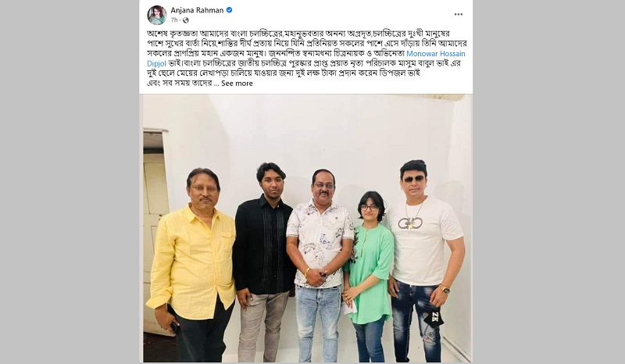Click the gold wristwatch in the photo
The image size is (625, 364).
445,289
